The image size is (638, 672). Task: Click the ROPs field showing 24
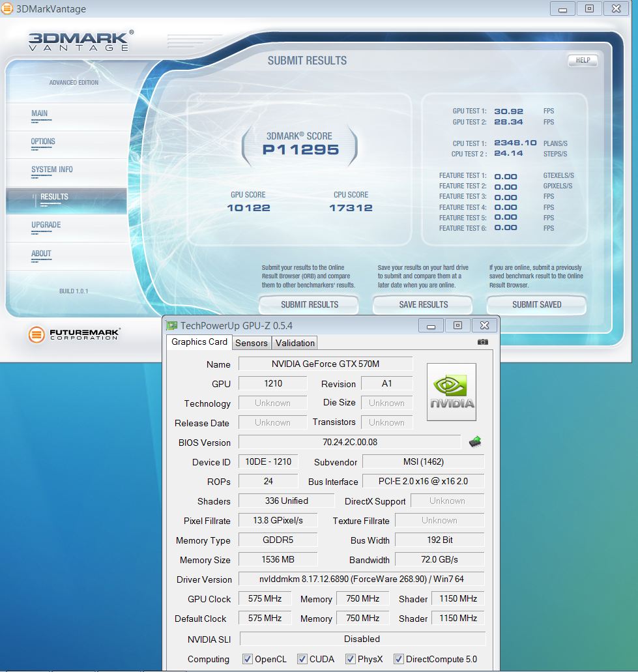268,481
